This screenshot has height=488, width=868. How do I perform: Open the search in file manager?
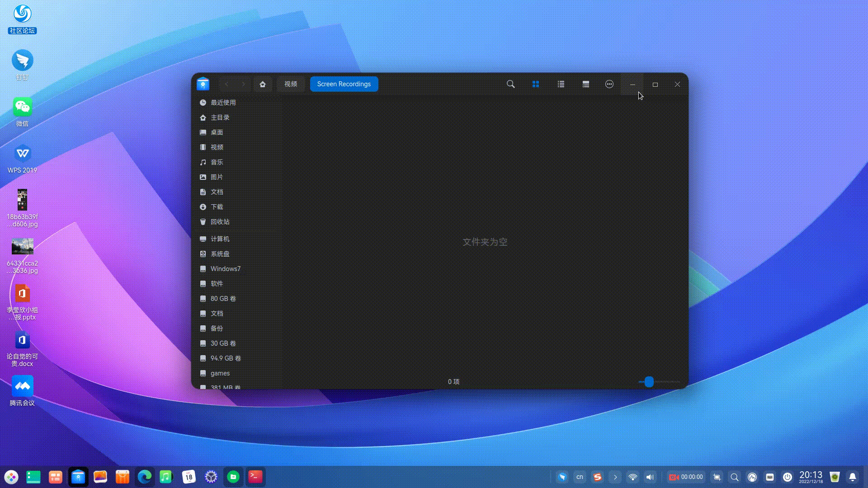point(510,84)
